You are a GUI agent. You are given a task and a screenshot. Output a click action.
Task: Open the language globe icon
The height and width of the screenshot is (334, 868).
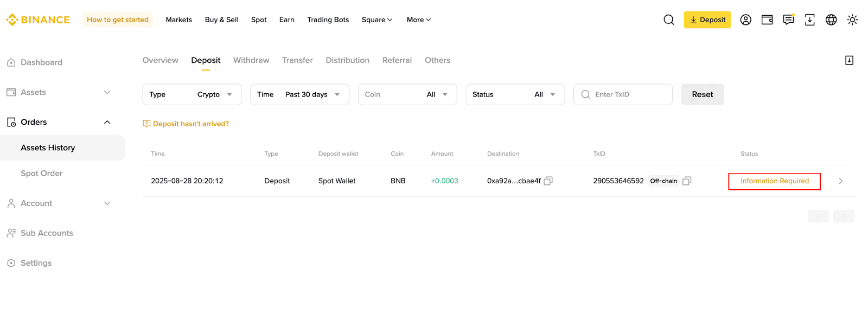[831, 20]
